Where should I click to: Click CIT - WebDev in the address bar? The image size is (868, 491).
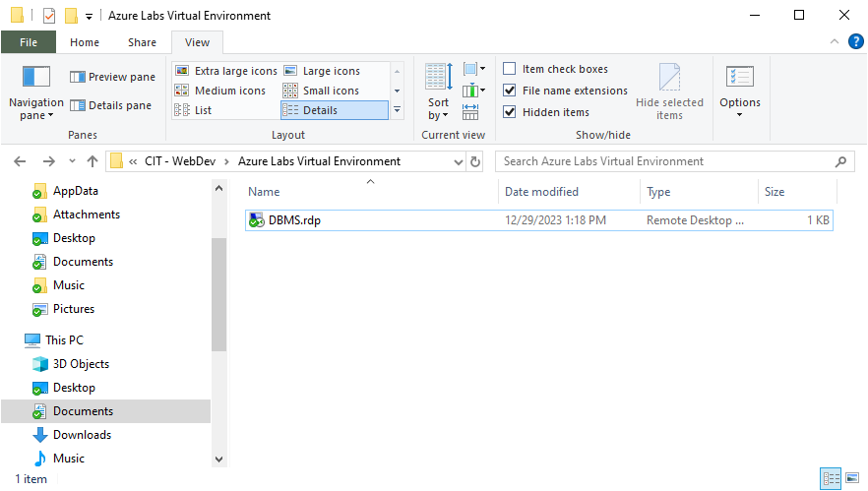(x=180, y=161)
